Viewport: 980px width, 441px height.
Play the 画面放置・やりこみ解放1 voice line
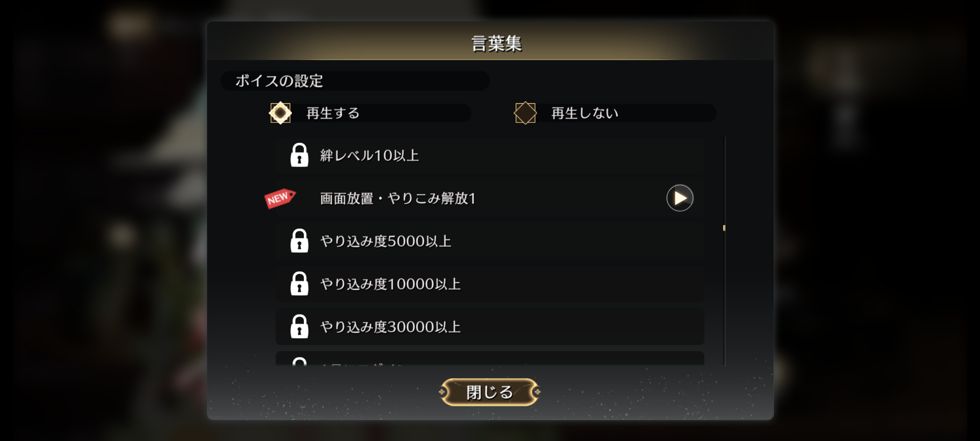point(680,198)
